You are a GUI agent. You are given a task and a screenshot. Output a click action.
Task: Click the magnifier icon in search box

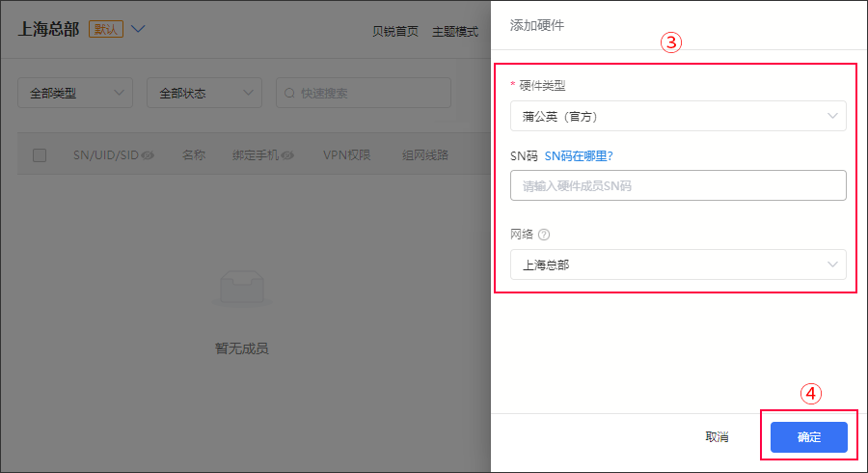pos(289,93)
